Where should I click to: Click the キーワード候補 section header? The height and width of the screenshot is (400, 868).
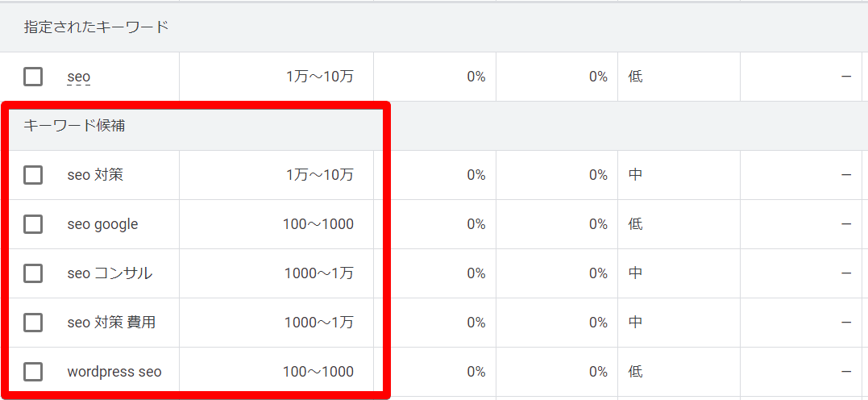pyautogui.click(x=74, y=126)
